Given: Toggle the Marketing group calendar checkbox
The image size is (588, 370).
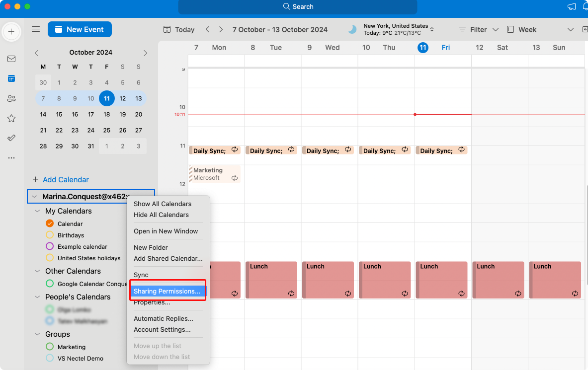Looking at the screenshot, I should [50, 346].
